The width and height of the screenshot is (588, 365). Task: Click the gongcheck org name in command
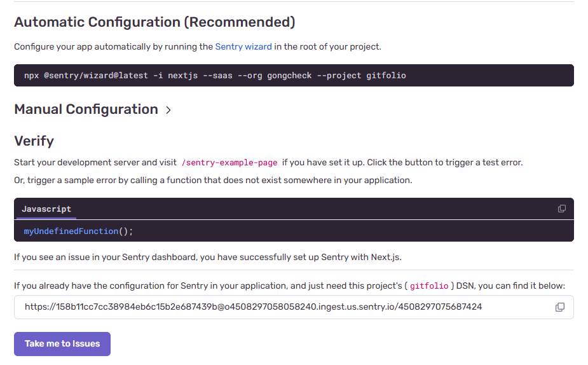click(x=289, y=76)
